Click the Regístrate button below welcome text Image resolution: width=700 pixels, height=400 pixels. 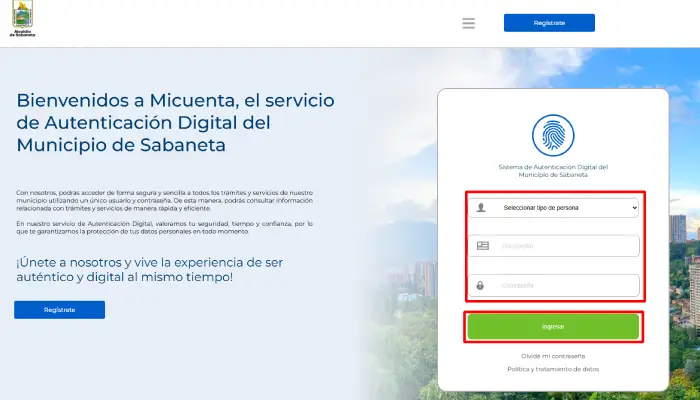pos(59,310)
